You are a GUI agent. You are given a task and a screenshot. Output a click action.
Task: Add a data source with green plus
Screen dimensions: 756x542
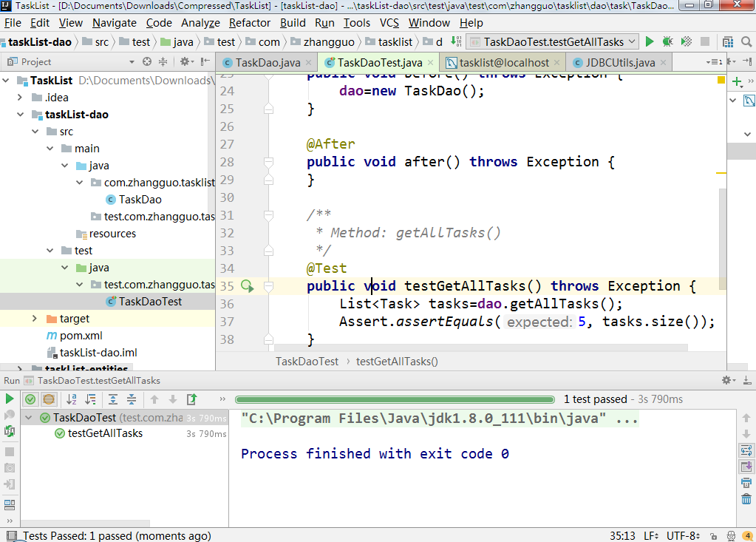(x=737, y=82)
